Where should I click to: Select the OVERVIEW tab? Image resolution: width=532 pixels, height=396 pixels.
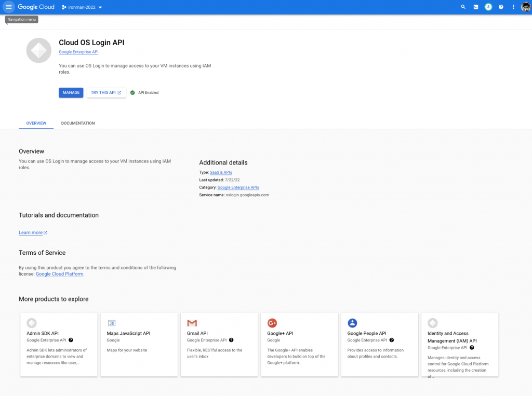pos(36,123)
